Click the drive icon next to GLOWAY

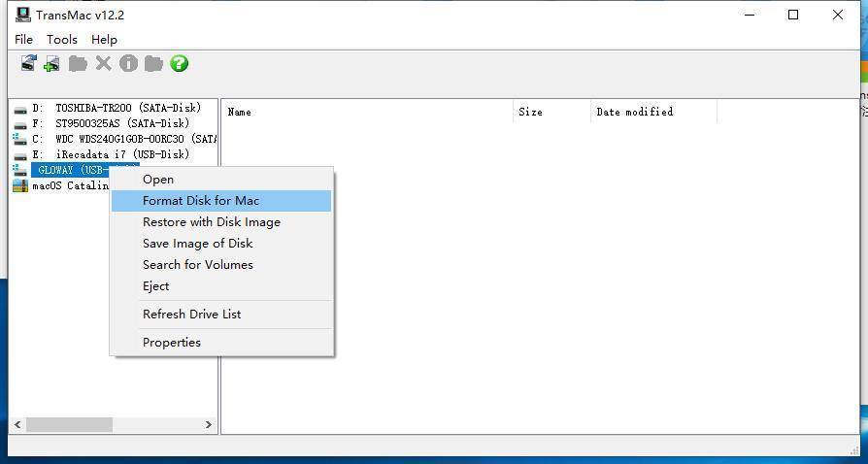coord(20,170)
